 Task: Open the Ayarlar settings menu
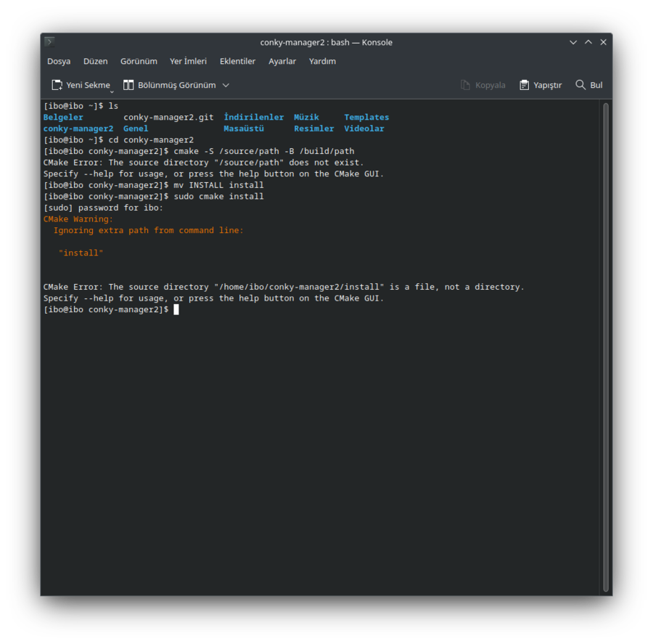(282, 62)
